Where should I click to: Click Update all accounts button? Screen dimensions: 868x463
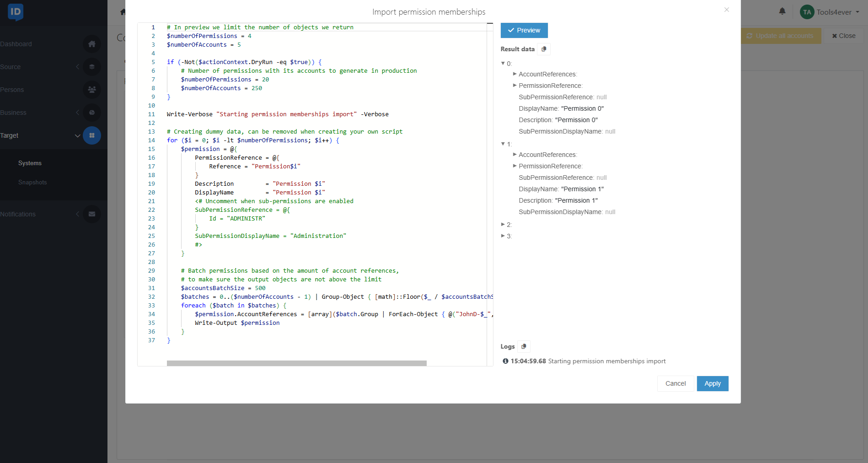pyautogui.click(x=780, y=36)
